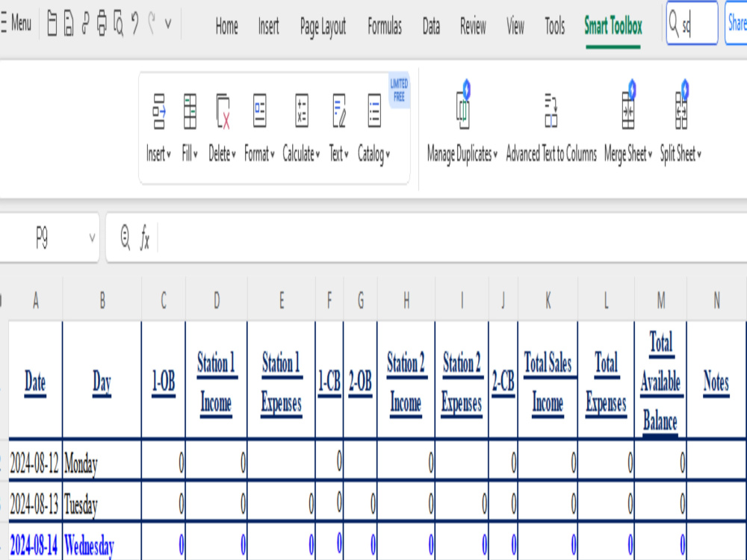The height and width of the screenshot is (560, 747).
Task: Click the Calculate icon
Action: click(x=302, y=111)
